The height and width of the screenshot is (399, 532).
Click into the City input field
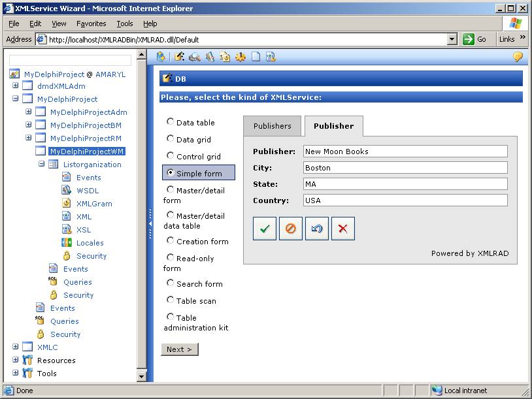coord(405,168)
